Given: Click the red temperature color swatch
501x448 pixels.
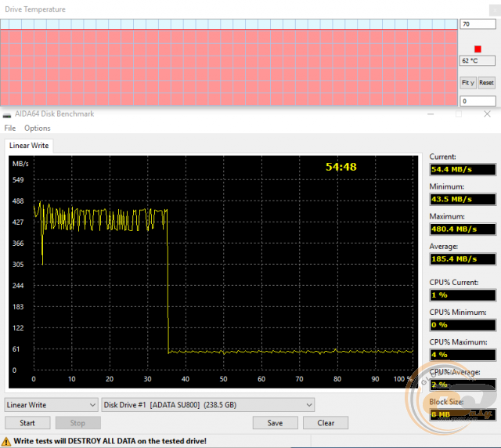Looking at the screenshot, I should (478, 49).
